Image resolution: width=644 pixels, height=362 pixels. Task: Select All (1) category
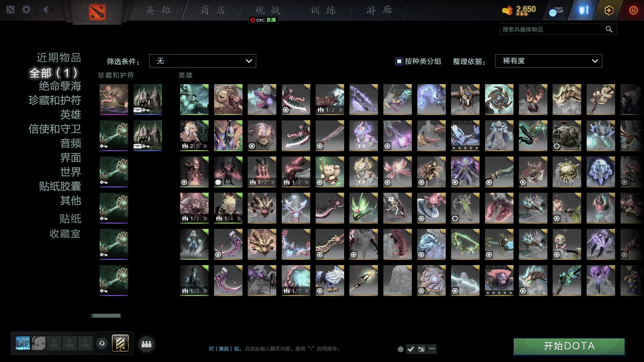(x=54, y=73)
